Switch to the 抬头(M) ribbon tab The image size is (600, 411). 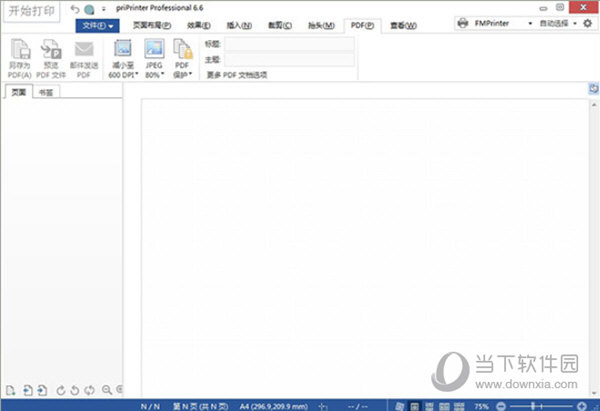tap(321, 26)
